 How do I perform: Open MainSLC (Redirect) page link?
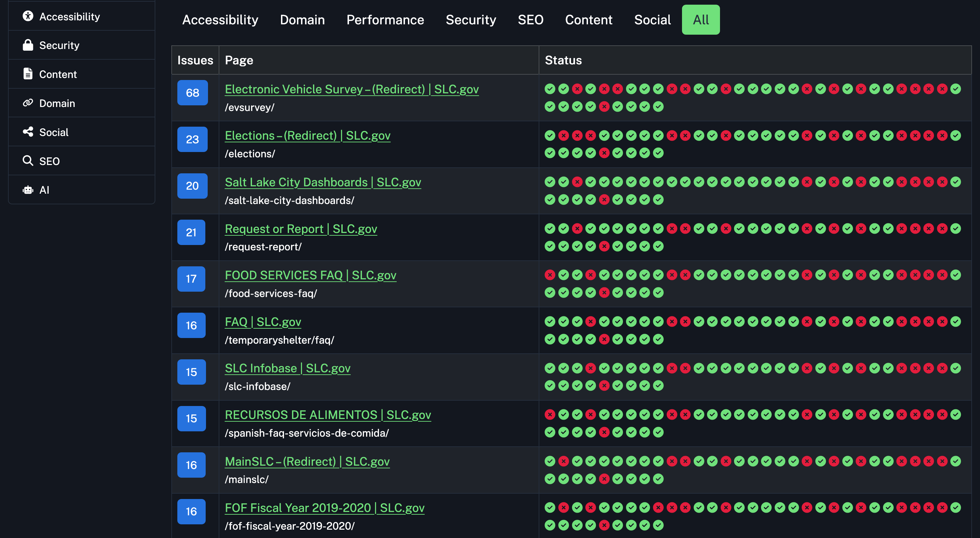pyautogui.click(x=307, y=462)
